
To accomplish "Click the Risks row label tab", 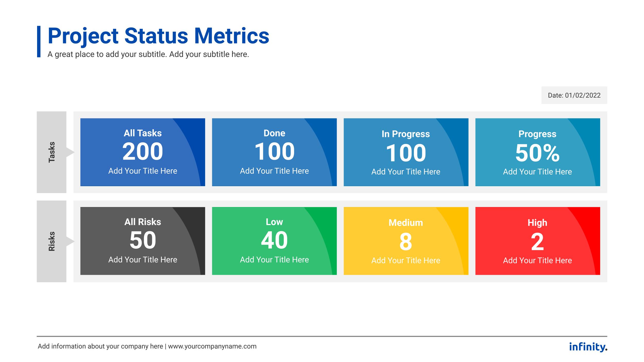I will pos(52,241).
